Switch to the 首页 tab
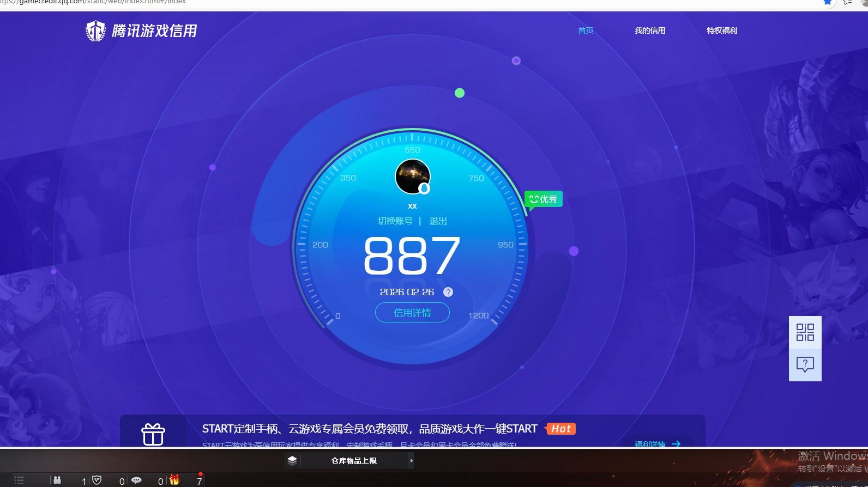Image resolution: width=868 pixels, height=487 pixels. [x=586, y=31]
